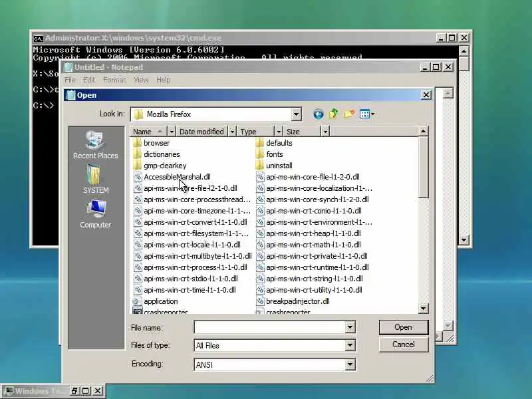Screen dimensions: 532x399
Task: Select the SYSTEM drive shortcut
Action: pyautogui.click(x=95, y=179)
